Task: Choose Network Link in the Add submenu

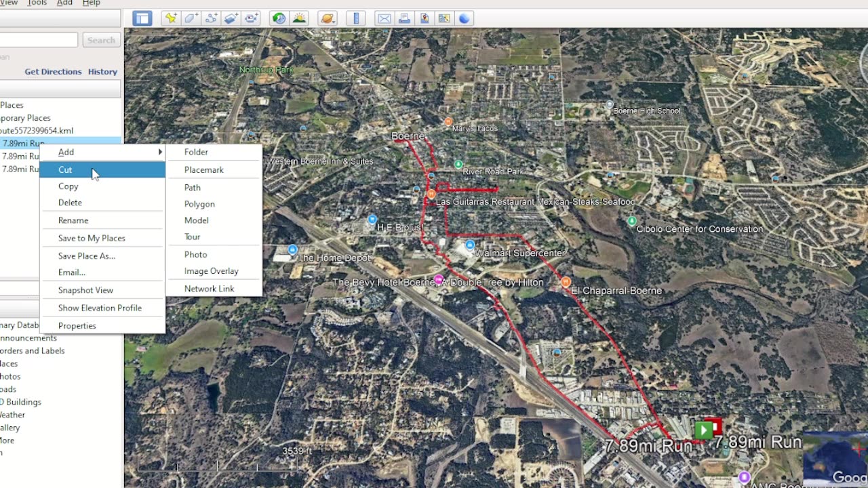Action: tap(214, 289)
